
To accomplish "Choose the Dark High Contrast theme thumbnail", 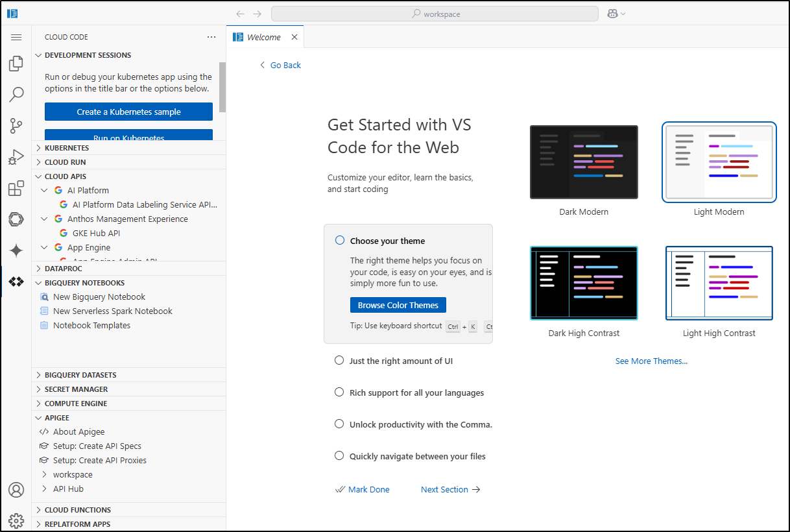I will pyautogui.click(x=584, y=283).
